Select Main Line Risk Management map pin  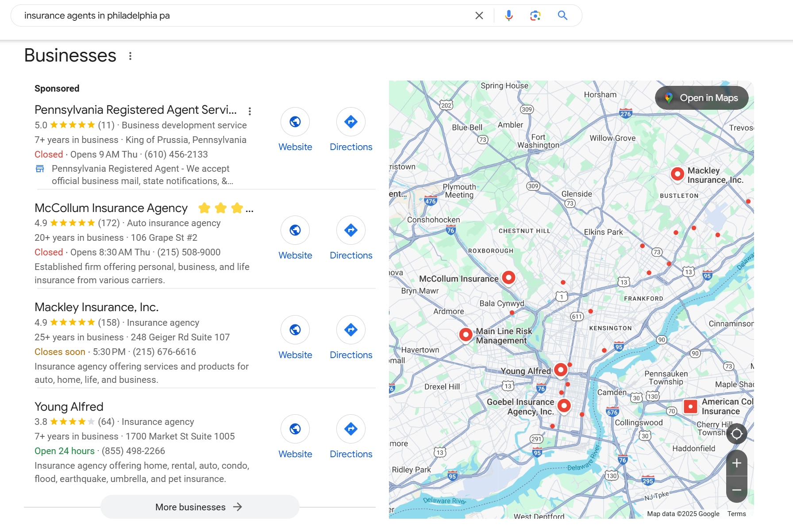(466, 335)
